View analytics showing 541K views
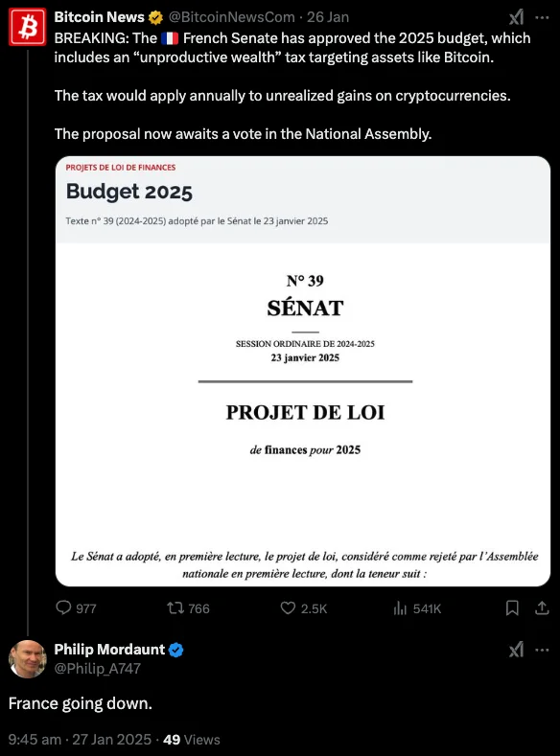Screen dimensions: 560x756 [417, 608]
